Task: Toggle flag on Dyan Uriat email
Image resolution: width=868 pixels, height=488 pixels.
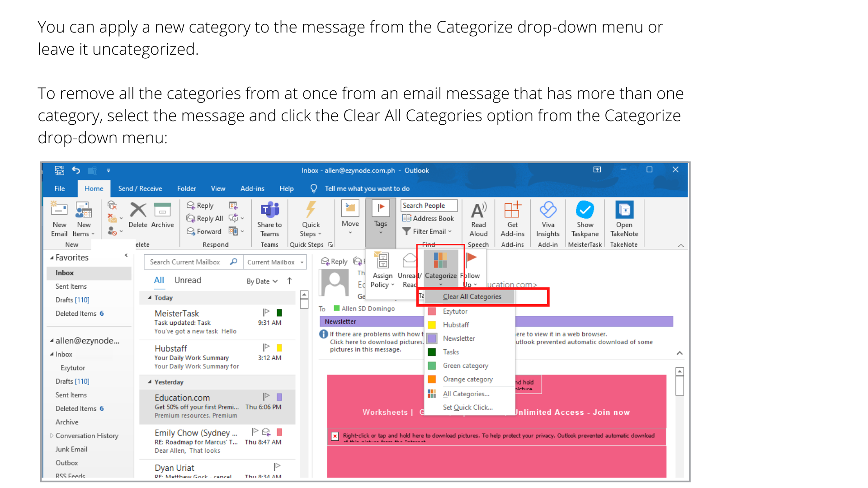Action: pos(277,466)
